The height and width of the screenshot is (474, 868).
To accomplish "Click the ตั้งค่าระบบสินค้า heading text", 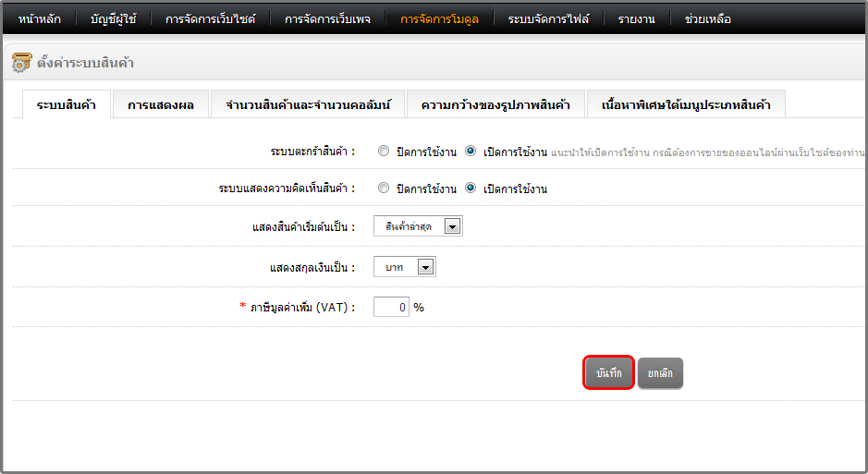I will click(85, 63).
